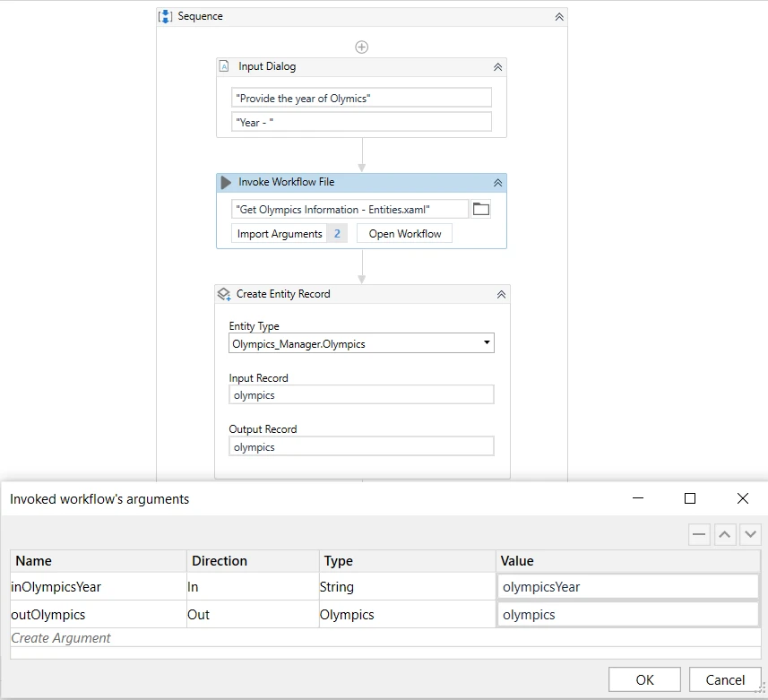Screen dimensions: 768x700
Task: Click the Invoke Workflow File play icon
Action: pyautogui.click(x=226, y=182)
